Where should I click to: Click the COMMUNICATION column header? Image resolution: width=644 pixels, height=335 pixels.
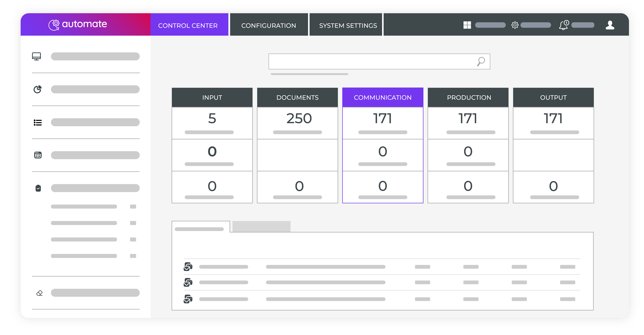coord(383,97)
